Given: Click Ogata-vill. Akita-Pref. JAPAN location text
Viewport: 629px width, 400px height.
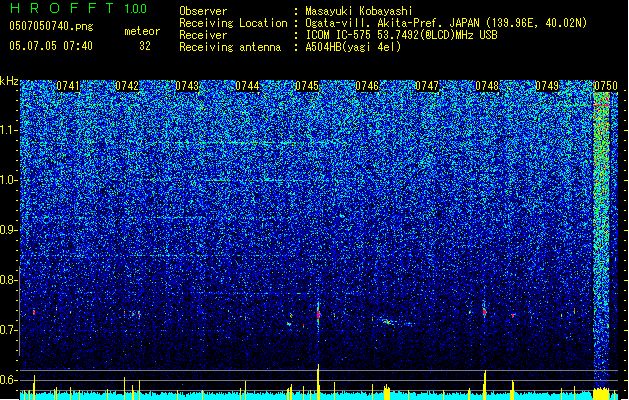Looking at the screenshot, I should [446, 23].
